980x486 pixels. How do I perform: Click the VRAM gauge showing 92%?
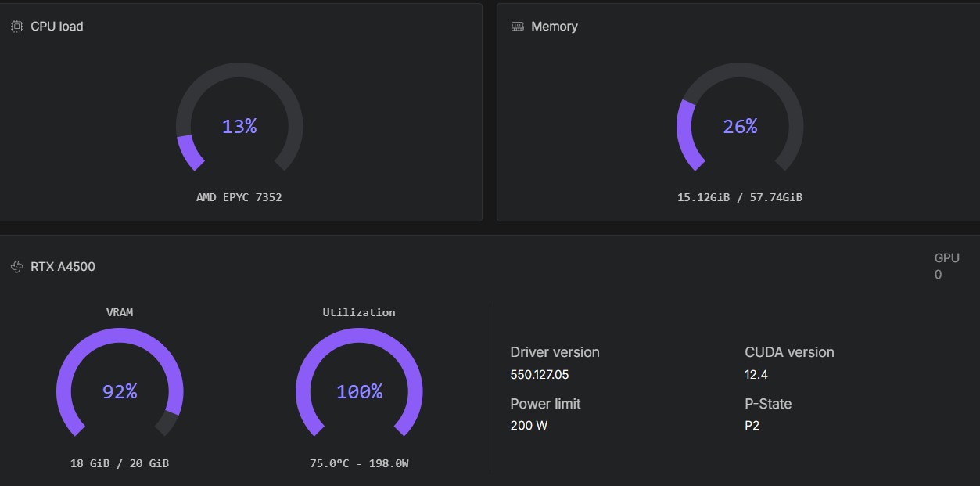pos(120,383)
